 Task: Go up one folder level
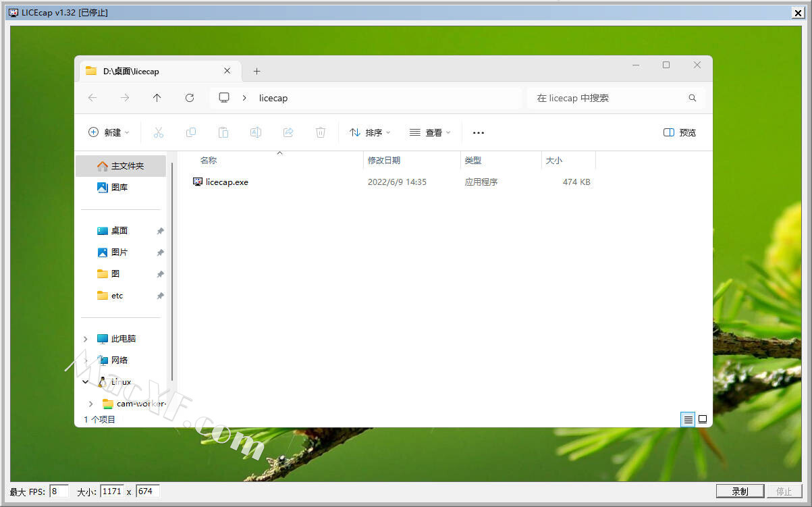[x=157, y=98]
